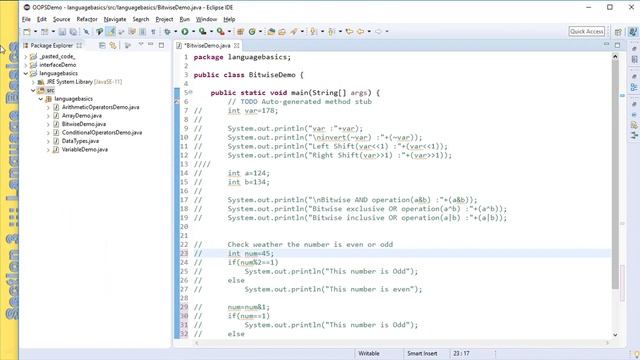Select the BitwiseDemo.java editor tab
The image size is (640, 360).
pos(207,45)
